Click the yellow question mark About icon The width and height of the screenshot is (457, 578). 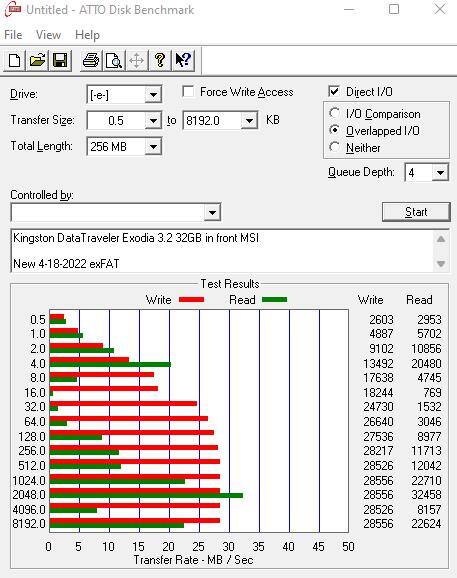pyautogui.click(x=160, y=60)
